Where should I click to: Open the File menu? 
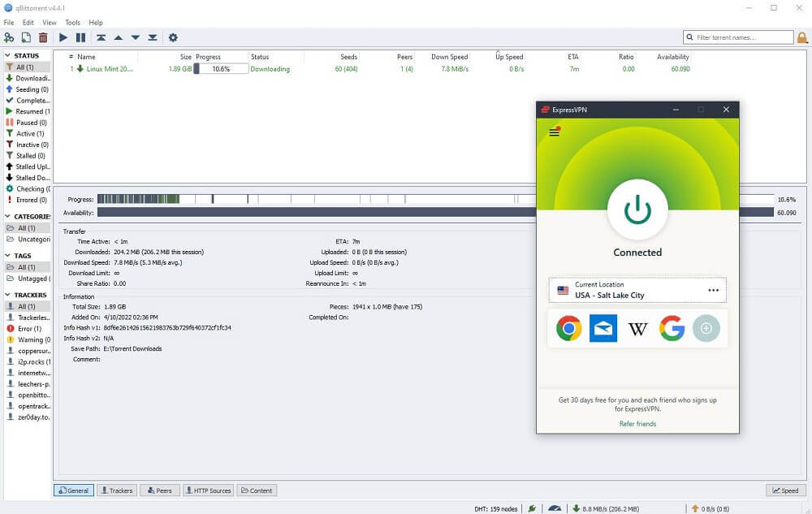tap(9, 22)
